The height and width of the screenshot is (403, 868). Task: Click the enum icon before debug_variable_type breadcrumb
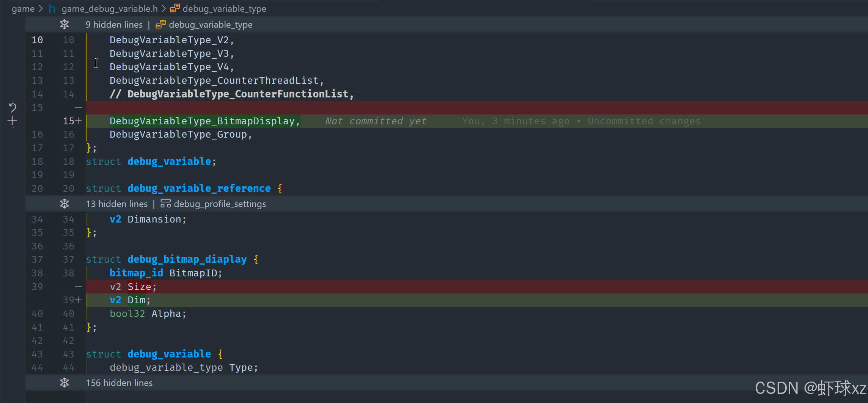click(x=175, y=8)
